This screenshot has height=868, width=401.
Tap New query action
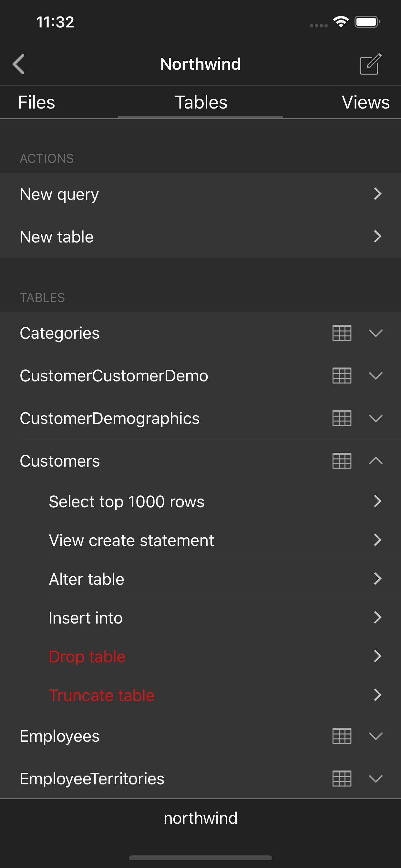(200, 194)
